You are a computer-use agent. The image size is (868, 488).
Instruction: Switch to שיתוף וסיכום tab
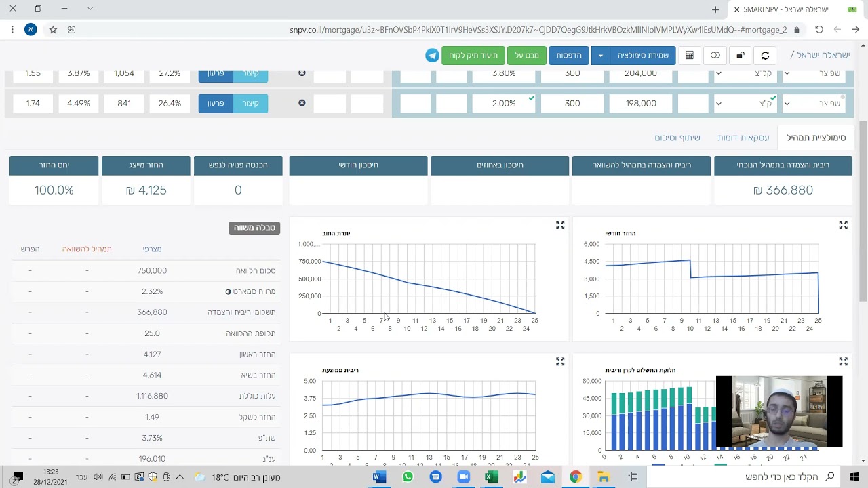[x=677, y=138]
